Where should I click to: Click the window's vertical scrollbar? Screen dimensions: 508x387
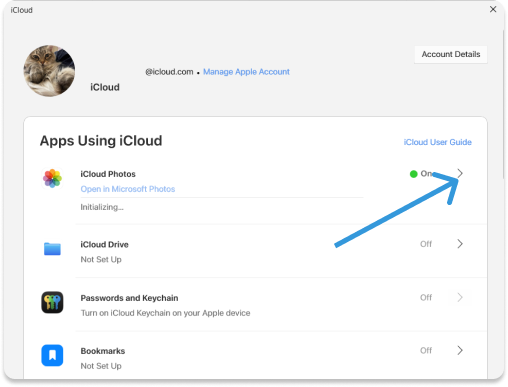[504, 104]
